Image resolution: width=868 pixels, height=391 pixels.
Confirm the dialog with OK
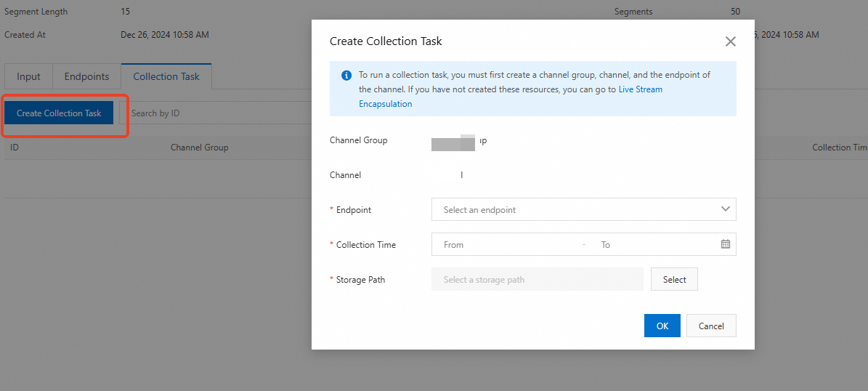(662, 326)
